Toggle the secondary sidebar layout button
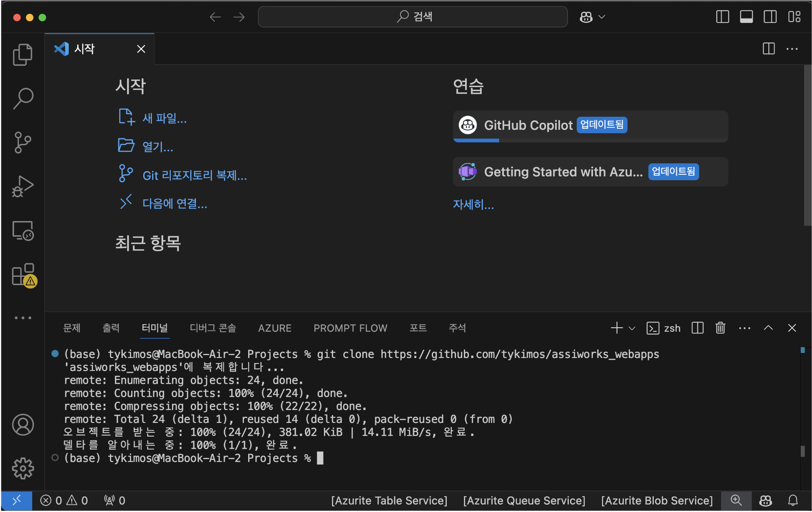Screen dimensions: 812x512 pyautogui.click(x=770, y=17)
